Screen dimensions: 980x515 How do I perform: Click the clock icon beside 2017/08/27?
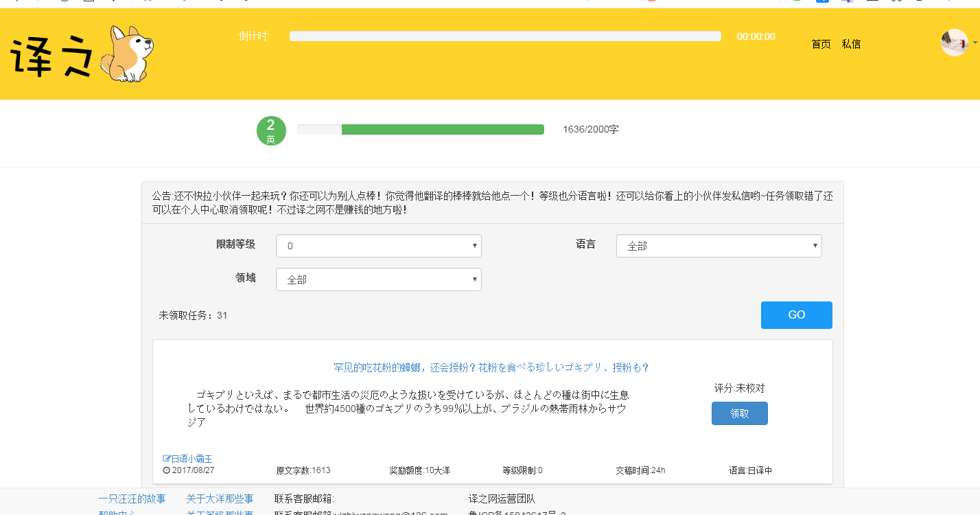point(166,470)
